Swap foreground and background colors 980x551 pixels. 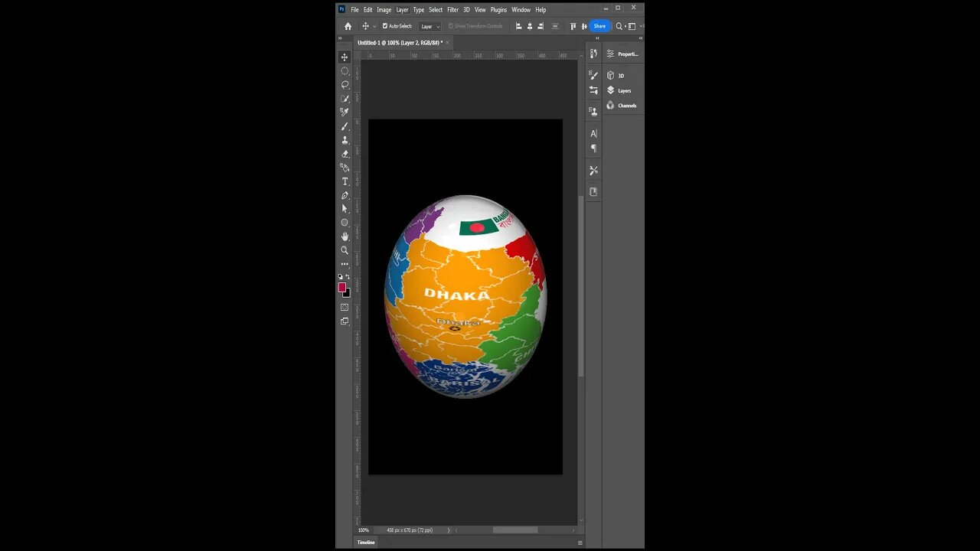pyautogui.click(x=348, y=277)
